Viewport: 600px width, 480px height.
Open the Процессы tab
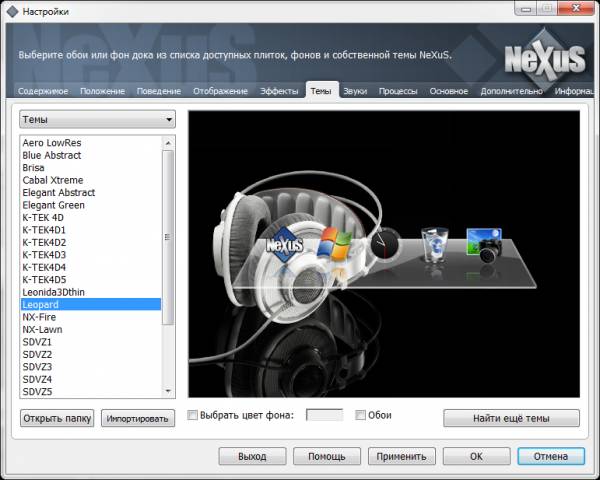[x=398, y=91]
